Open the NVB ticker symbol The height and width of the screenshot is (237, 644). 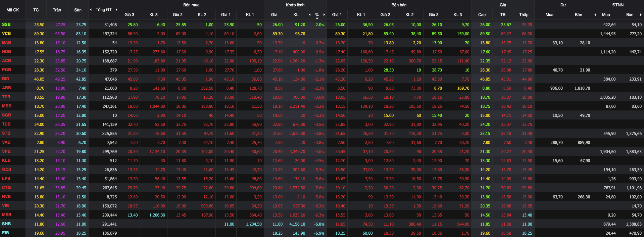point(6,197)
